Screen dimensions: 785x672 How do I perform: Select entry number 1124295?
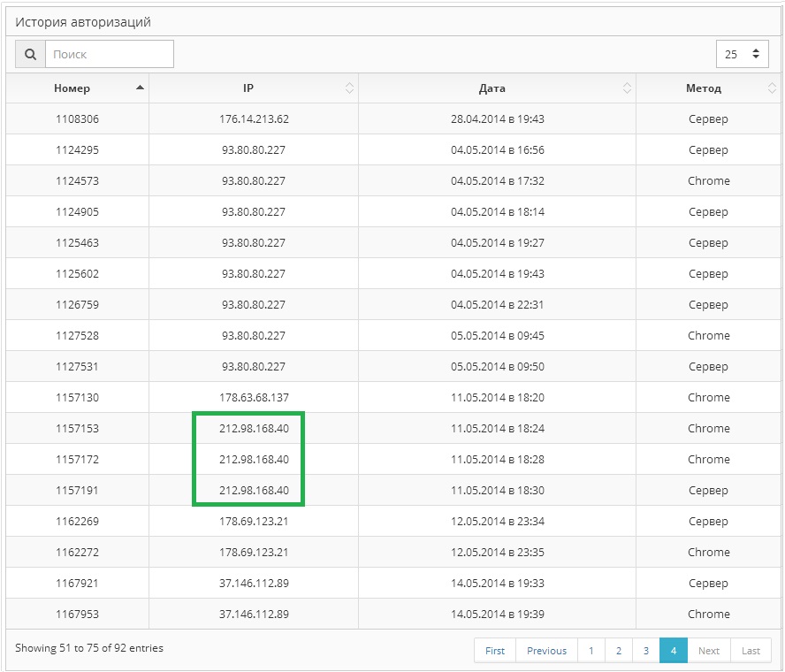coord(77,150)
